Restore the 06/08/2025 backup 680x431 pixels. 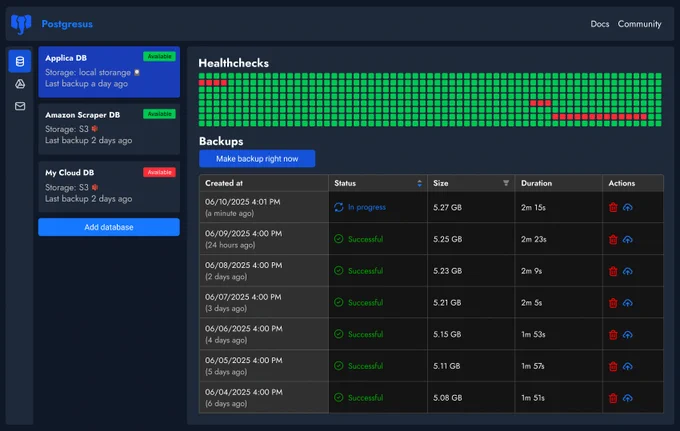coord(628,271)
